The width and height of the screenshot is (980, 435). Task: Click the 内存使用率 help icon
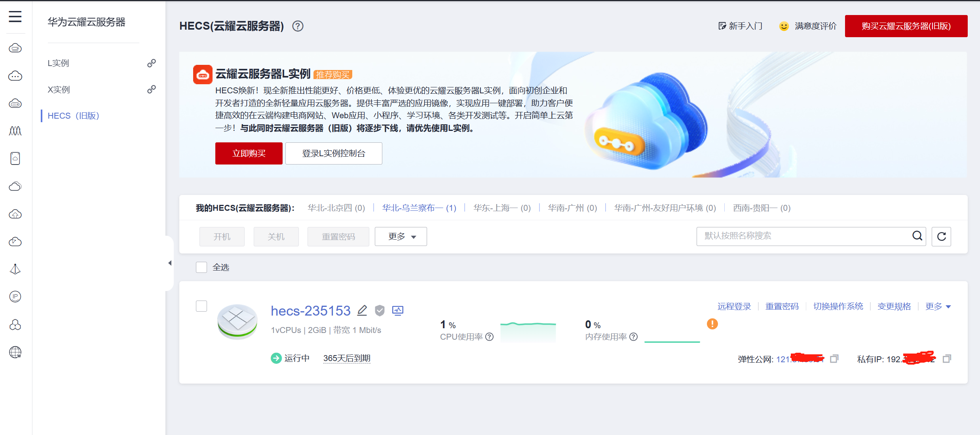pyautogui.click(x=634, y=337)
